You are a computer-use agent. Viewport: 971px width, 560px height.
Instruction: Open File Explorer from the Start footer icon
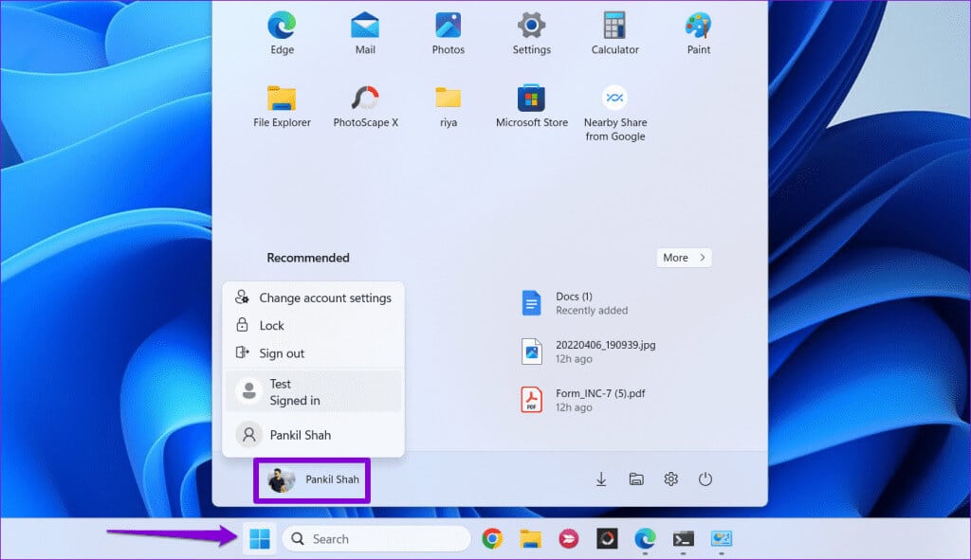[636, 479]
